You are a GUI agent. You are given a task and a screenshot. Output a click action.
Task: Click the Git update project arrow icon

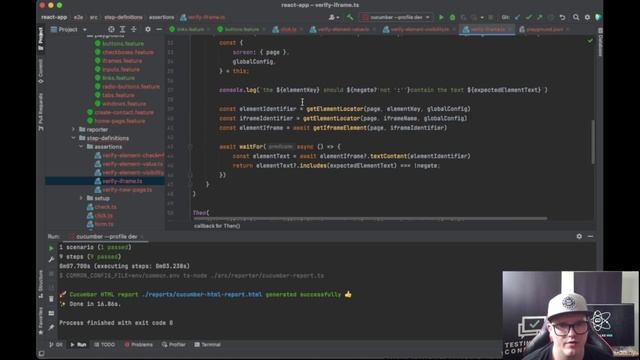(518, 17)
